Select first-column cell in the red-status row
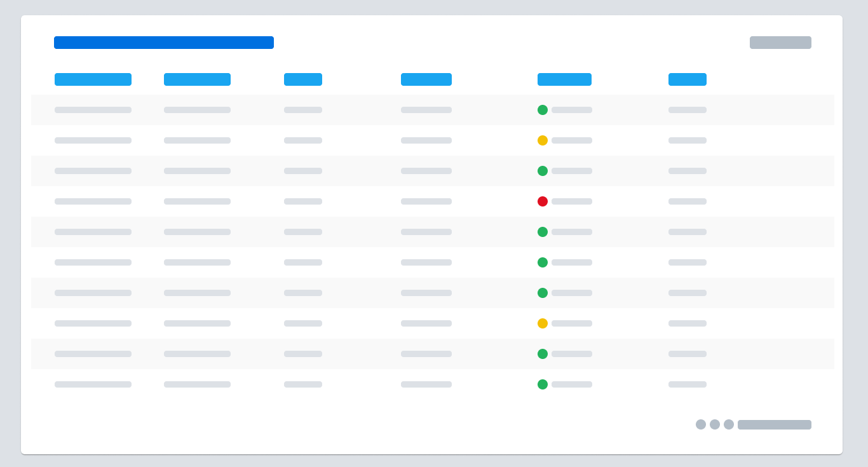The image size is (868, 467). coord(93,201)
